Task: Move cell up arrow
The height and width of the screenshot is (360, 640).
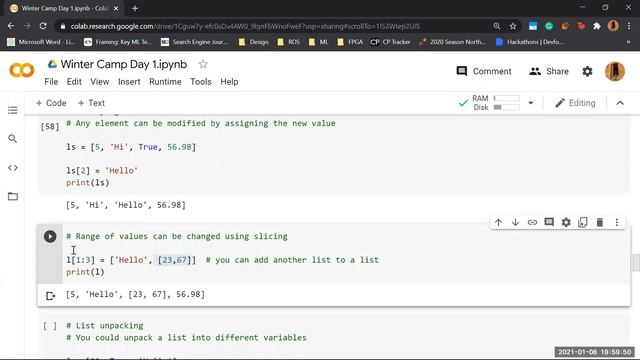Action: (498, 222)
